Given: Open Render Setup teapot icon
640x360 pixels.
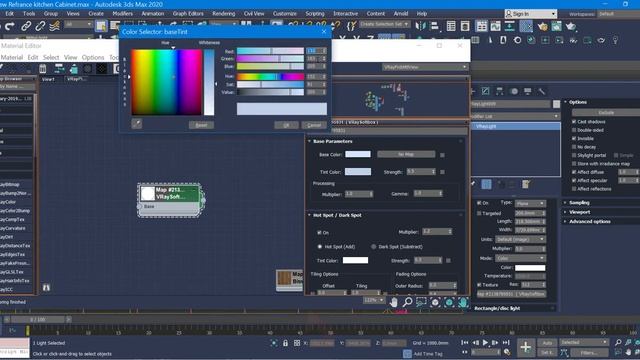Looking at the screenshot, I should 542,27.
